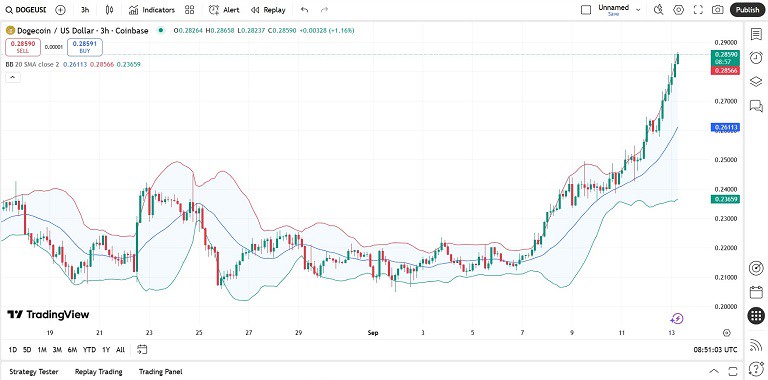768x380 pixels.
Task: Click the 08:51:03 UTC timezone clock
Action: pos(715,350)
